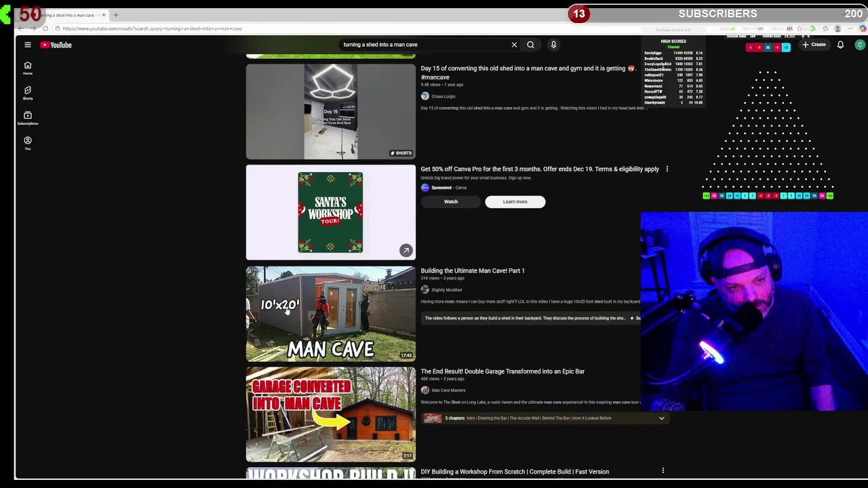This screenshot has height=488, width=868.
Task: Open 'Building the Ultimate Man Cave! Part 1' title
Action: pyautogui.click(x=473, y=270)
